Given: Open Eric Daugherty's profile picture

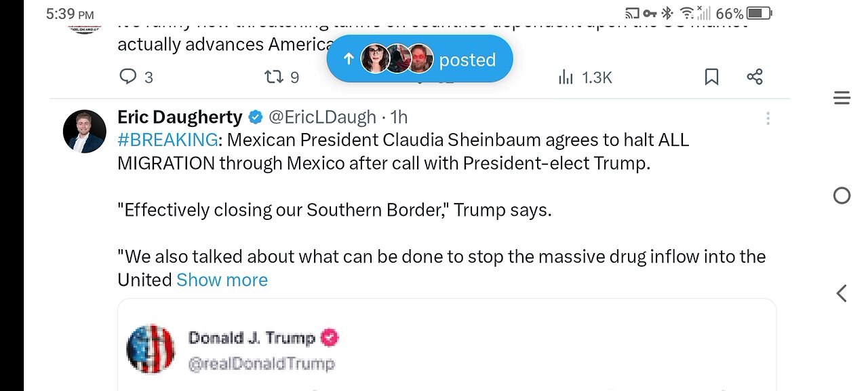Looking at the screenshot, I should click(85, 130).
